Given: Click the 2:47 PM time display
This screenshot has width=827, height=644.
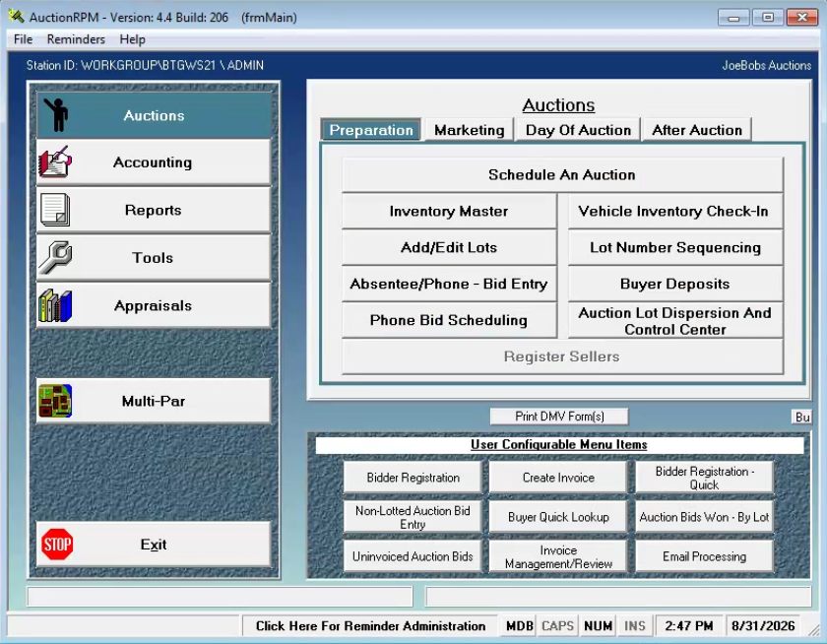Looking at the screenshot, I should tap(689, 626).
